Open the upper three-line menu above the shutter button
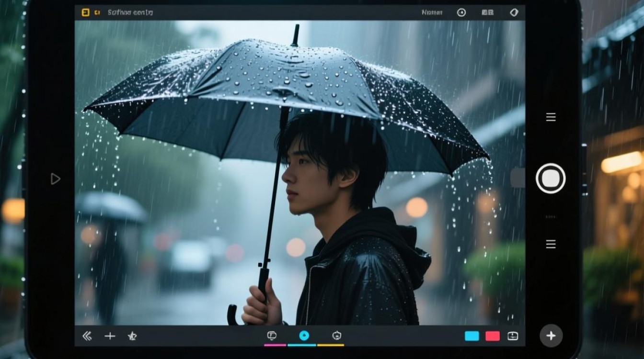The image size is (644, 359). (x=551, y=117)
